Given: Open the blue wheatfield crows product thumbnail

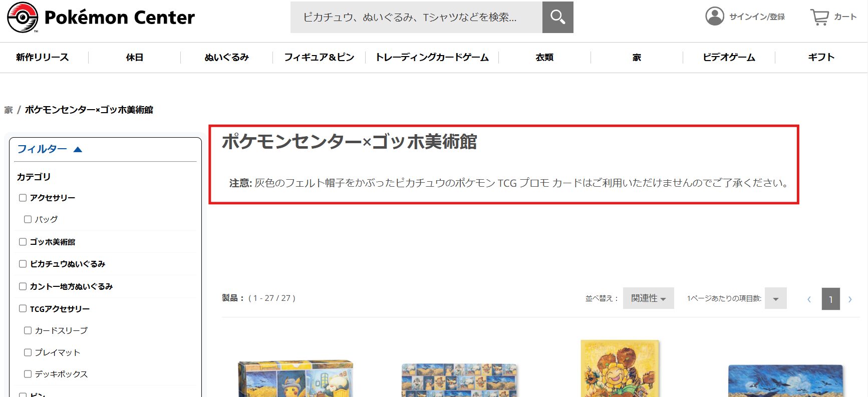Looking at the screenshot, I should (x=785, y=381).
